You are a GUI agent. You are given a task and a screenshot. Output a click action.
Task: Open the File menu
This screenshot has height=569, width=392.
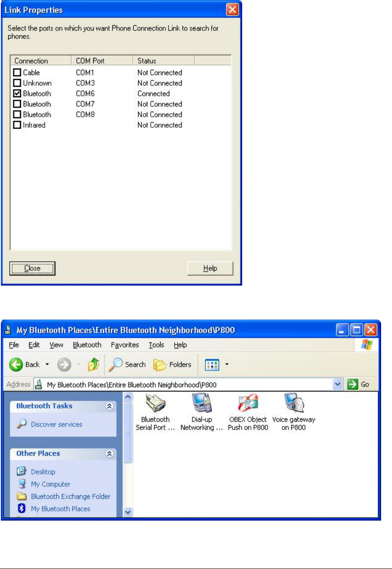coord(14,345)
